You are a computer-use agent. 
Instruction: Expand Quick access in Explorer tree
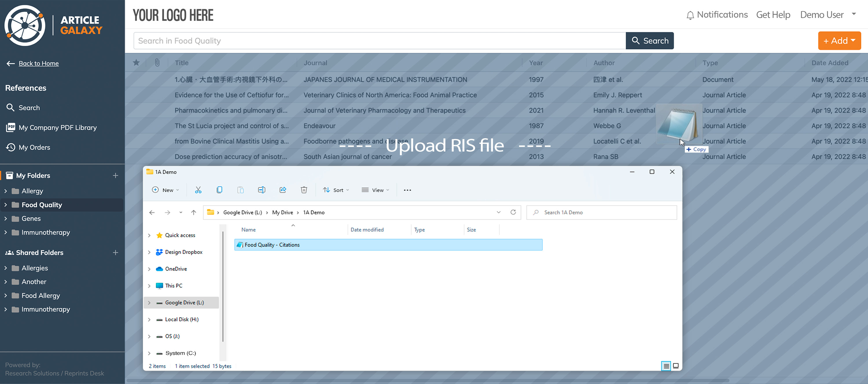tap(149, 235)
